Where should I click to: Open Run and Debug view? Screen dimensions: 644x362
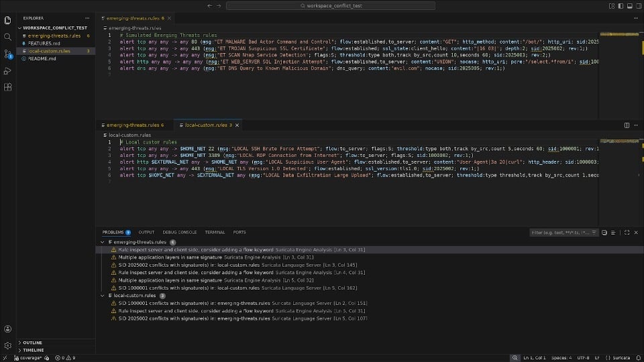click(7, 70)
